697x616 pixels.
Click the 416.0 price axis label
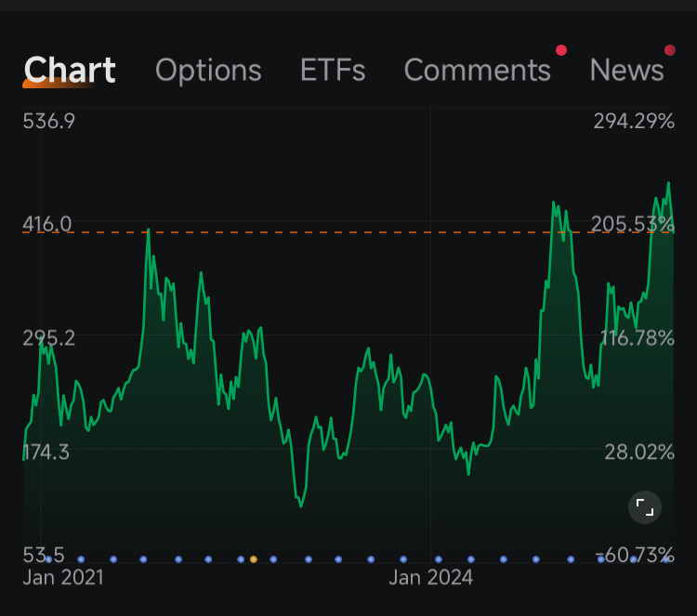[47, 224]
